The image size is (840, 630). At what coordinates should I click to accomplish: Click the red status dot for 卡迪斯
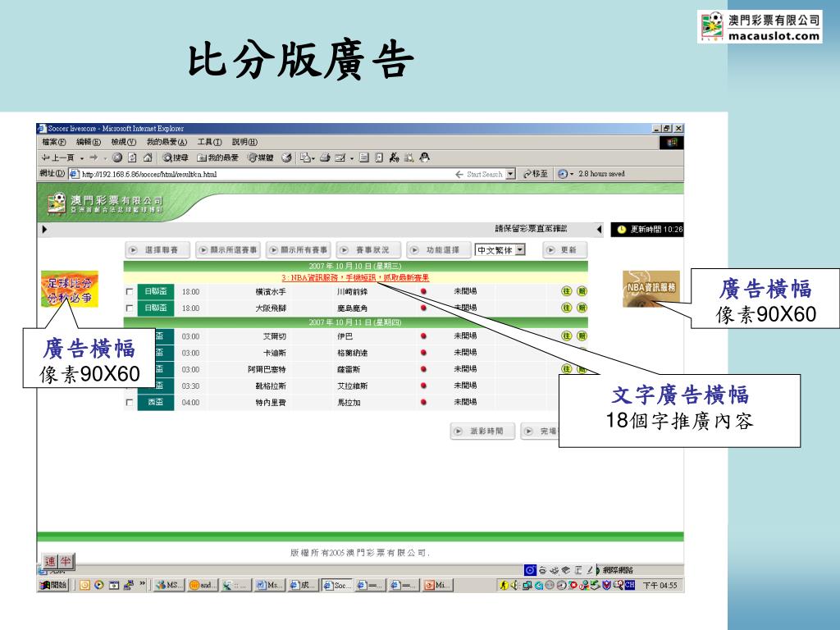click(424, 353)
